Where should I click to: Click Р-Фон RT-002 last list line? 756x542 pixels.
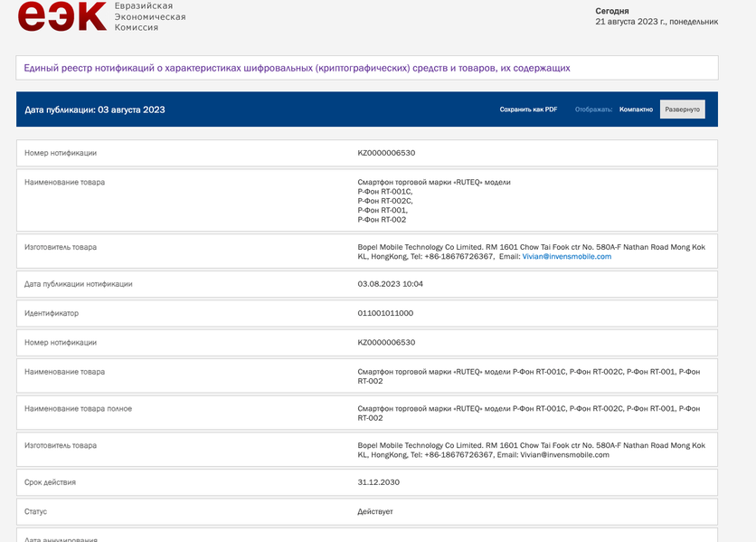pos(382,220)
